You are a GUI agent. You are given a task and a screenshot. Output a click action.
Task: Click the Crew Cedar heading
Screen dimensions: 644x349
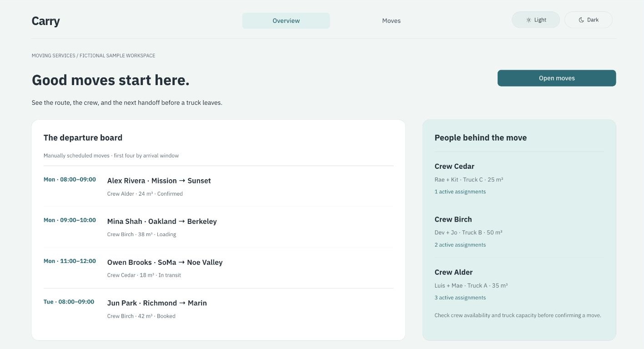coord(454,167)
